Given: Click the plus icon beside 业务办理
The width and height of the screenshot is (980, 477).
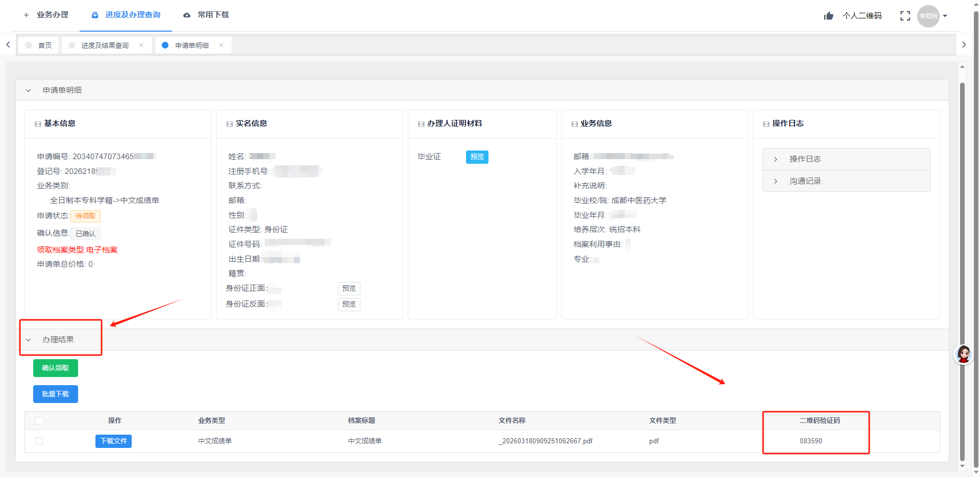Looking at the screenshot, I should pos(26,15).
